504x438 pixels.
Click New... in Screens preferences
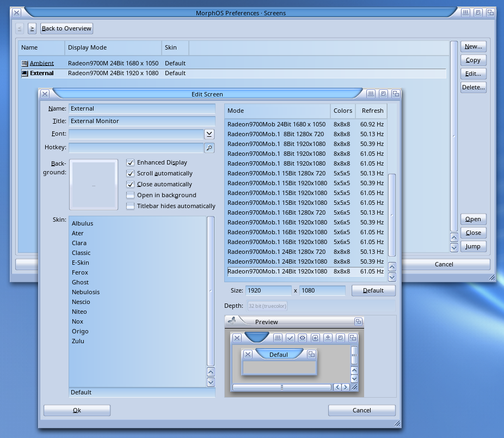pyautogui.click(x=473, y=47)
